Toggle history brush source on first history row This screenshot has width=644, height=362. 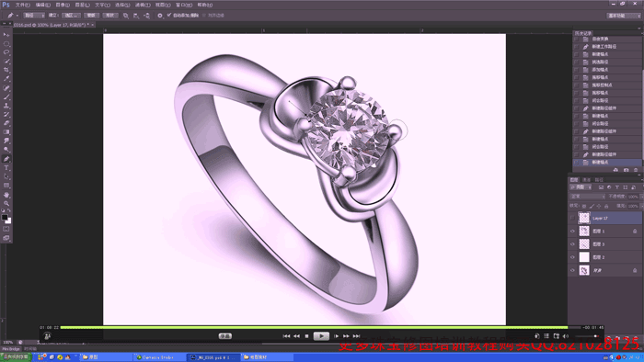[x=576, y=39]
